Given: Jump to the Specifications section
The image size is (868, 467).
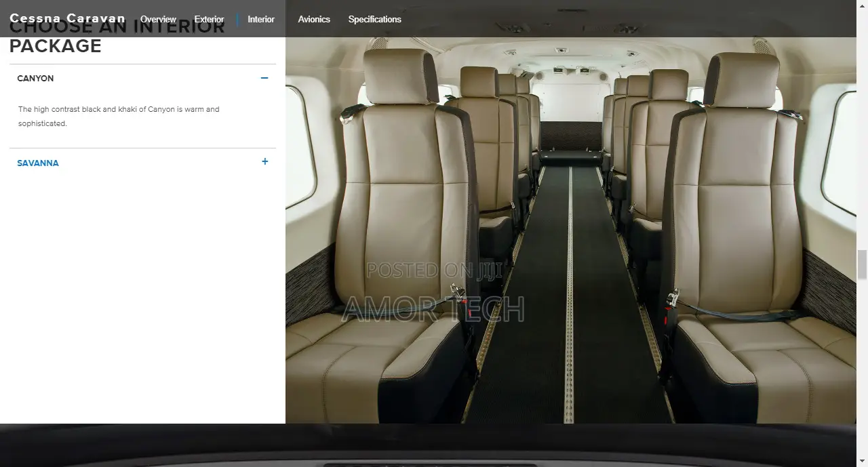Looking at the screenshot, I should [x=375, y=19].
